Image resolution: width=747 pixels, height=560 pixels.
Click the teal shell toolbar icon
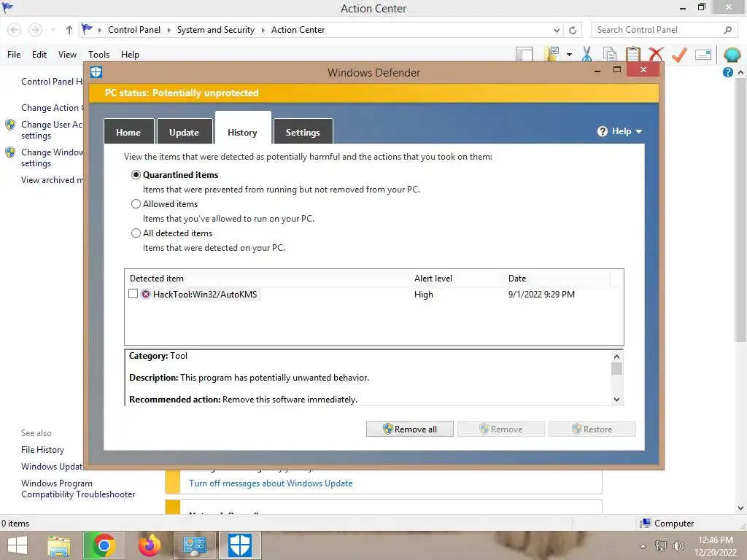pyautogui.click(x=732, y=55)
